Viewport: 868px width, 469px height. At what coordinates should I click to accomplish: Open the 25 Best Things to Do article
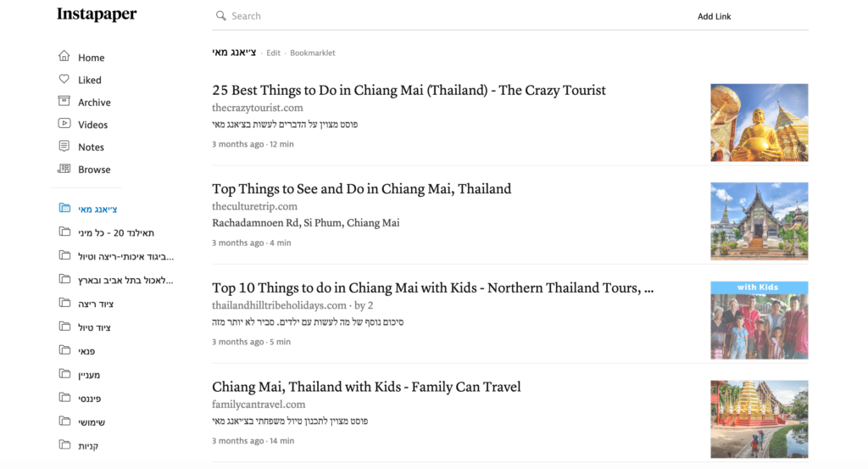coord(409,90)
